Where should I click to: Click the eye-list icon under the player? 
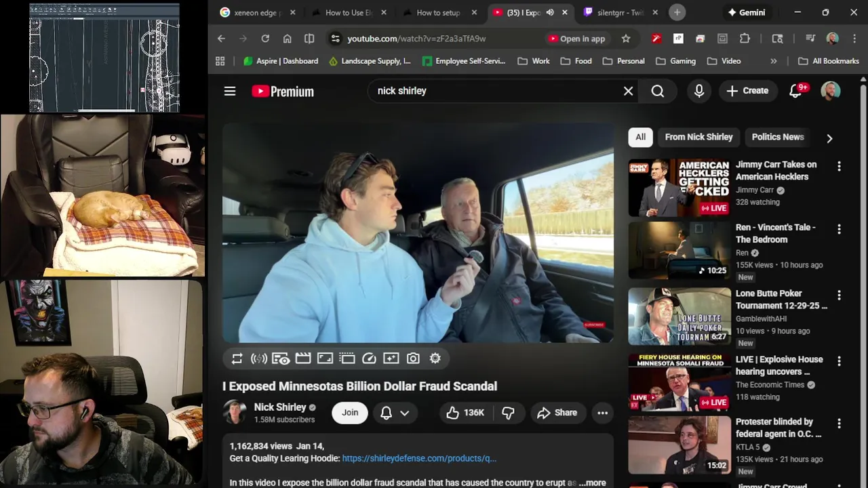coord(281,359)
